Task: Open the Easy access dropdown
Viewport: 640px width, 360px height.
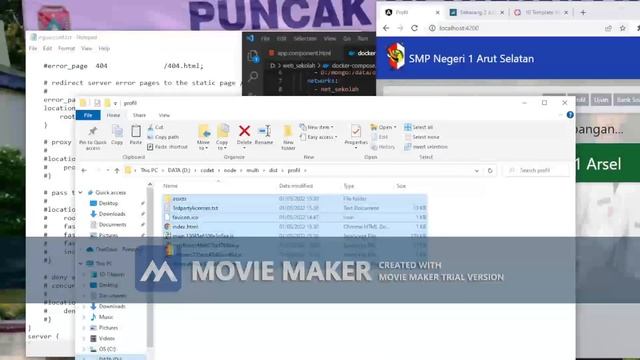Action: (318, 137)
